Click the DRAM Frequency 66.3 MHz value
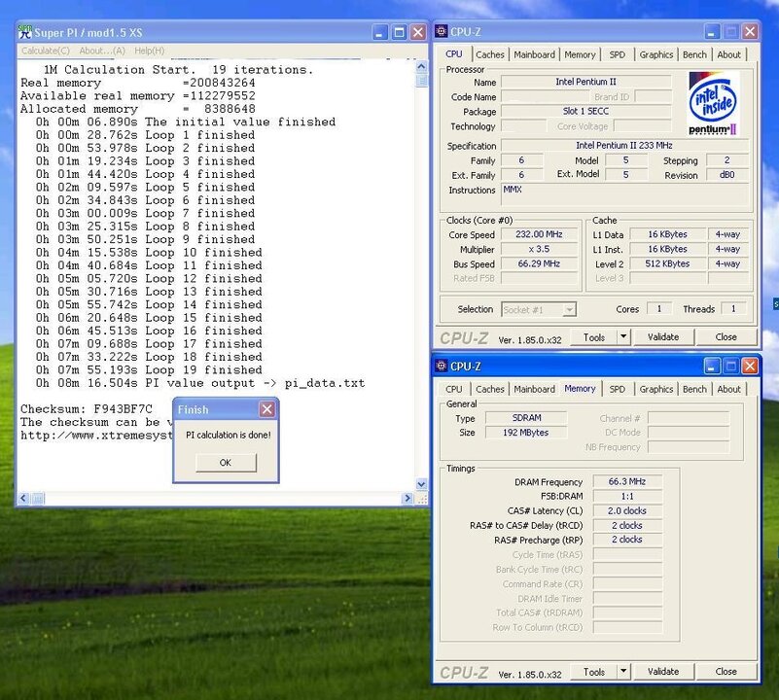This screenshot has height=700, width=779. point(627,481)
